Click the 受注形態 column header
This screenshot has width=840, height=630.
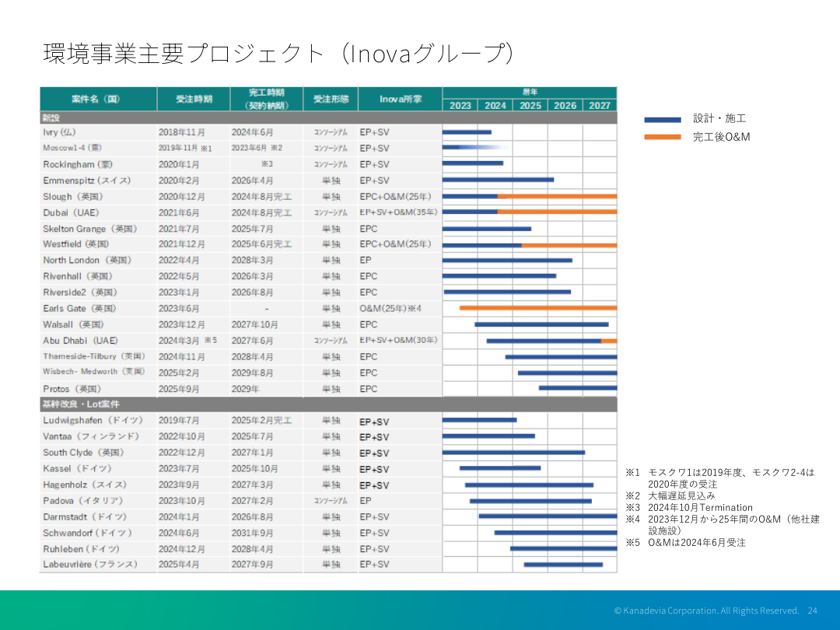click(x=331, y=100)
